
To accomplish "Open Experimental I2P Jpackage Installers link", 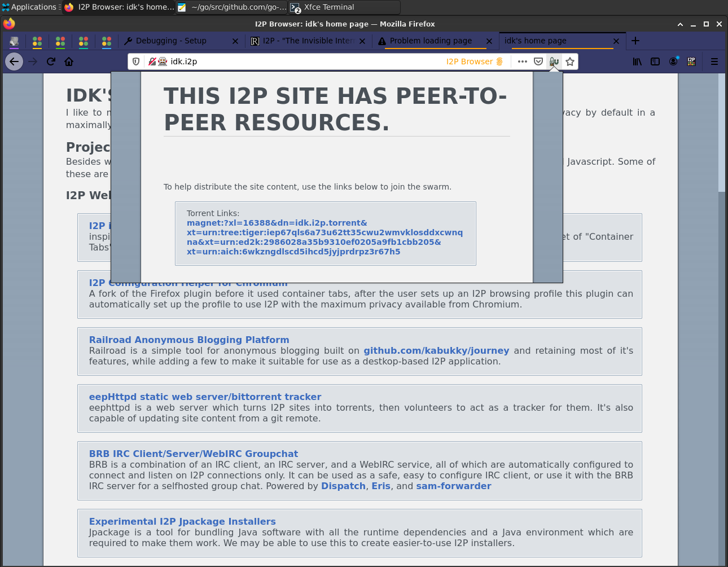I will click(x=182, y=521).
